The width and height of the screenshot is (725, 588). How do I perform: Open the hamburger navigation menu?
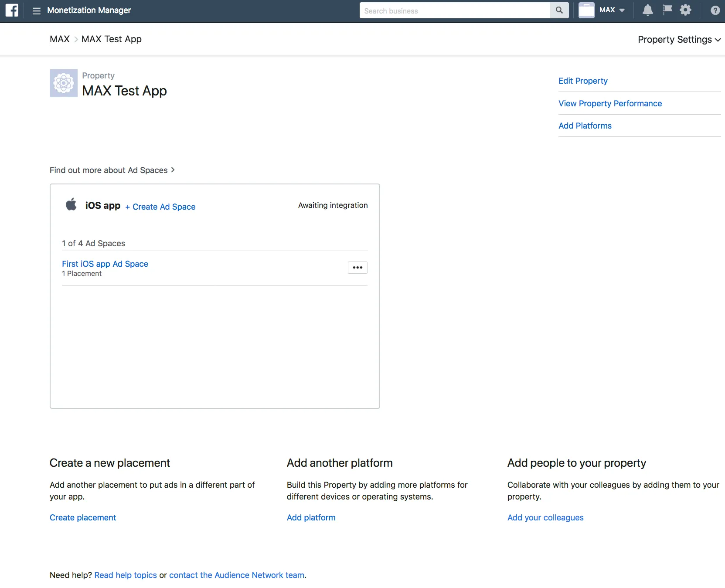pyautogui.click(x=37, y=10)
